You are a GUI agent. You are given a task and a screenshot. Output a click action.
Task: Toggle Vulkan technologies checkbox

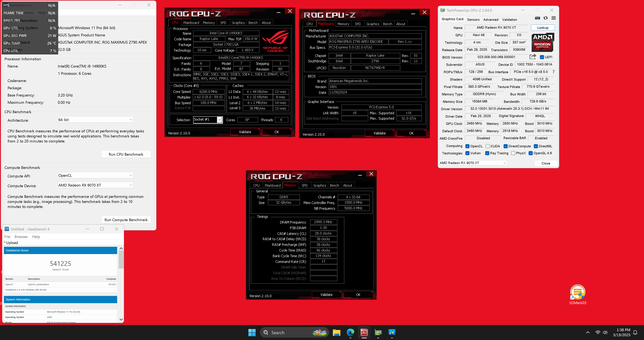tap(467, 153)
